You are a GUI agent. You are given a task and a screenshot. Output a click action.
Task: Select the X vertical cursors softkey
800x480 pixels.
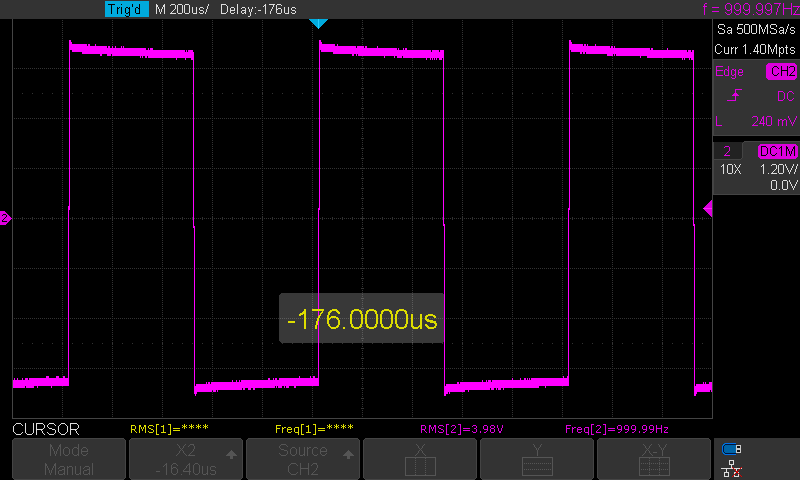coord(420,459)
